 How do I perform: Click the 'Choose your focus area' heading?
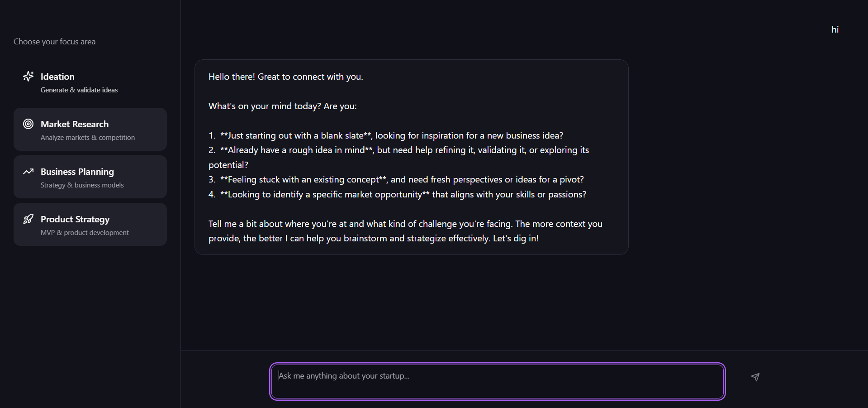tap(54, 42)
